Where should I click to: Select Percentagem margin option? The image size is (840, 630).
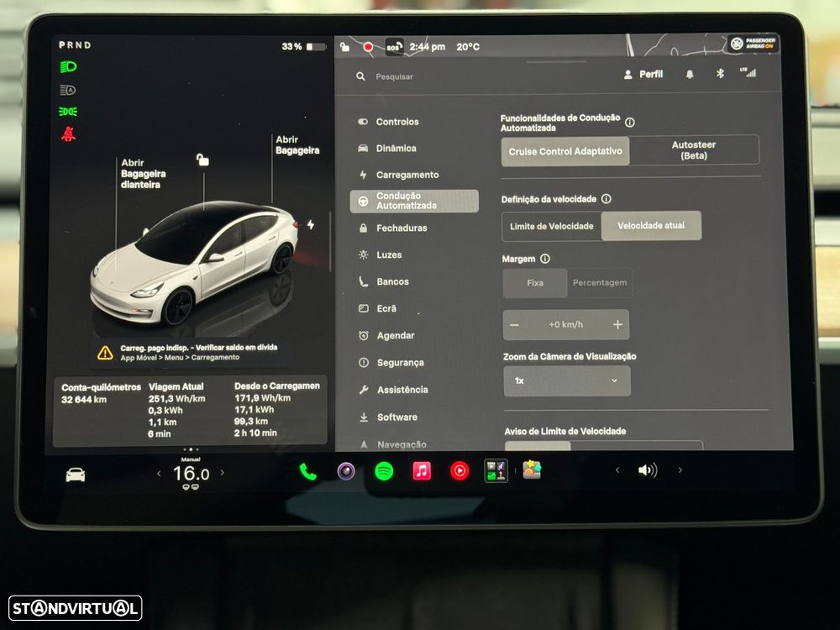(x=600, y=282)
